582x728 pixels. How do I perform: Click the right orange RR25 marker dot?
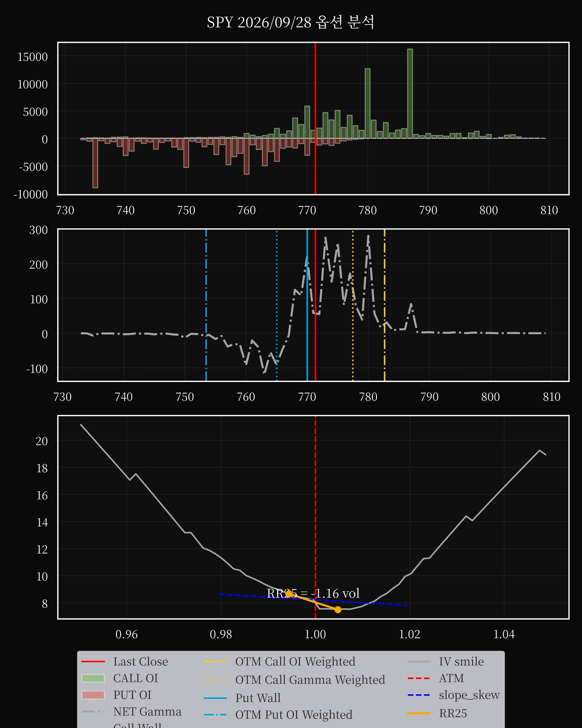[338, 610]
